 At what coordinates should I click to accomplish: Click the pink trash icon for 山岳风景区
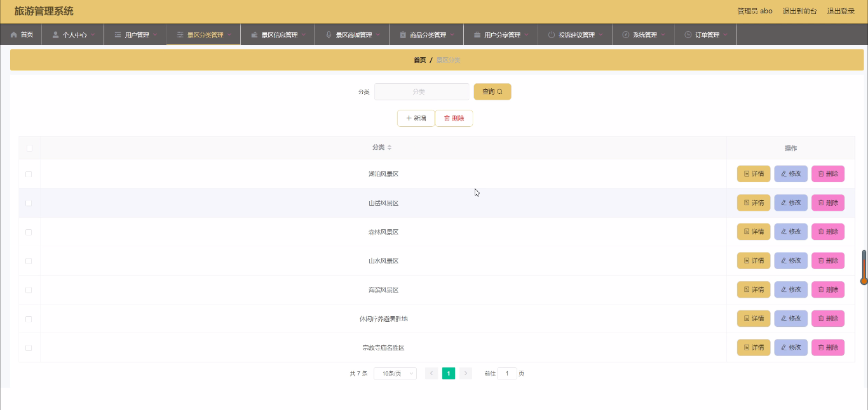(x=821, y=203)
